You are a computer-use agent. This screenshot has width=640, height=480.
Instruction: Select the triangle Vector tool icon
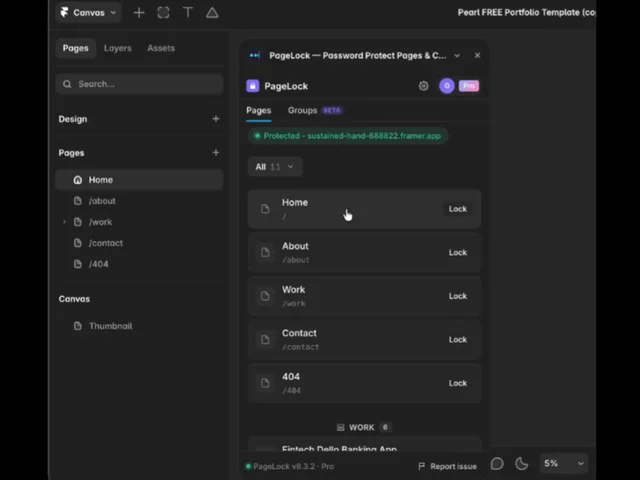[x=212, y=13]
